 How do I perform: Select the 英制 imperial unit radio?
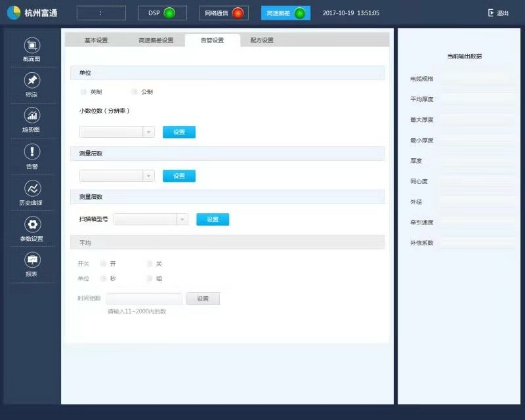(83, 92)
